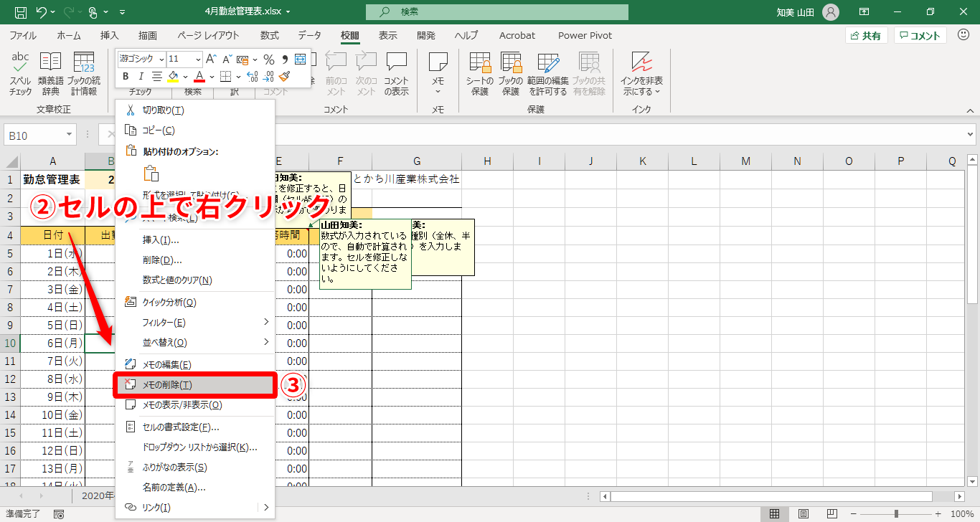Switch to the ホーム (Home) tab
The width and height of the screenshot is (980, 522).
pos(69,35)
